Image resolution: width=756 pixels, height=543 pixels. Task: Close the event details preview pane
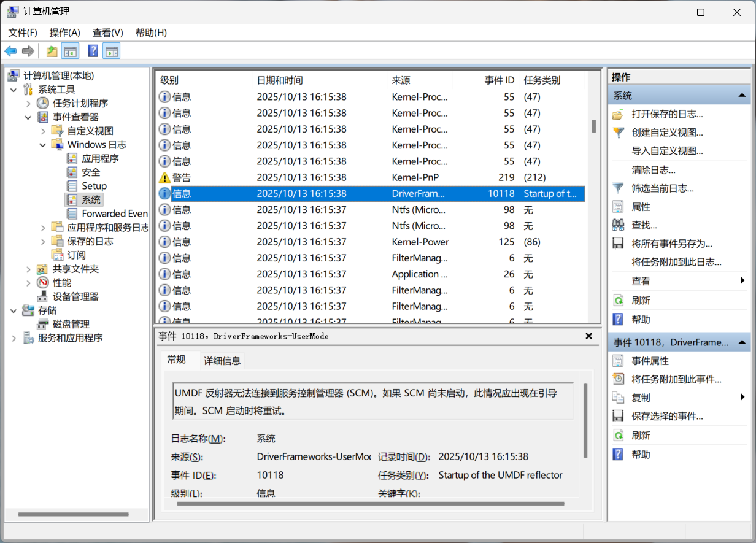coord(589,336)
